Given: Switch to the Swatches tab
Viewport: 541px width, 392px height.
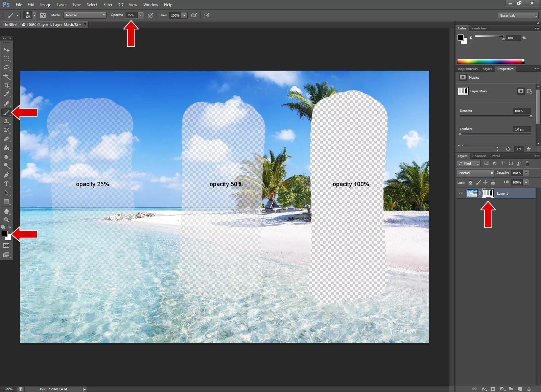Looking at the screenshot, I should (x=478, y=28).
